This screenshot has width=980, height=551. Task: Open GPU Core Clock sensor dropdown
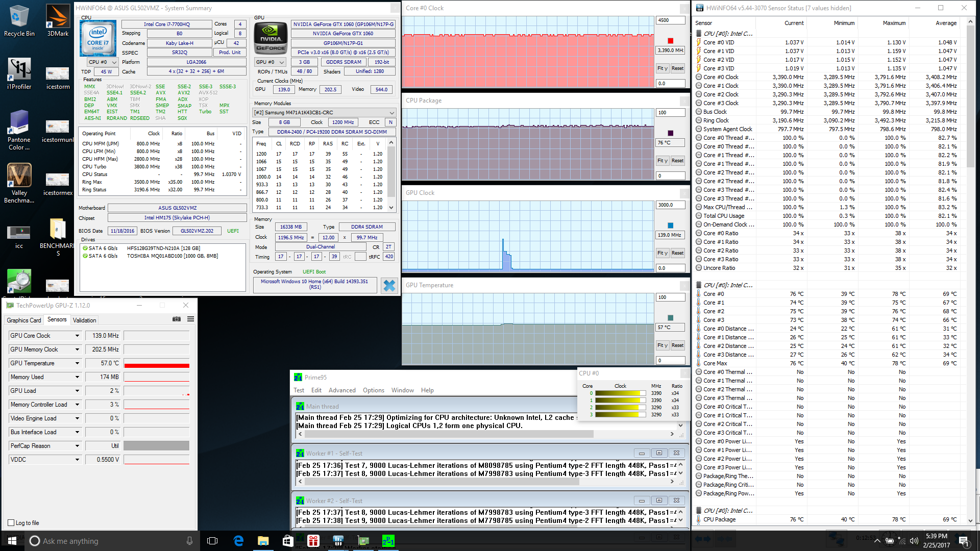tap(77, 336)
